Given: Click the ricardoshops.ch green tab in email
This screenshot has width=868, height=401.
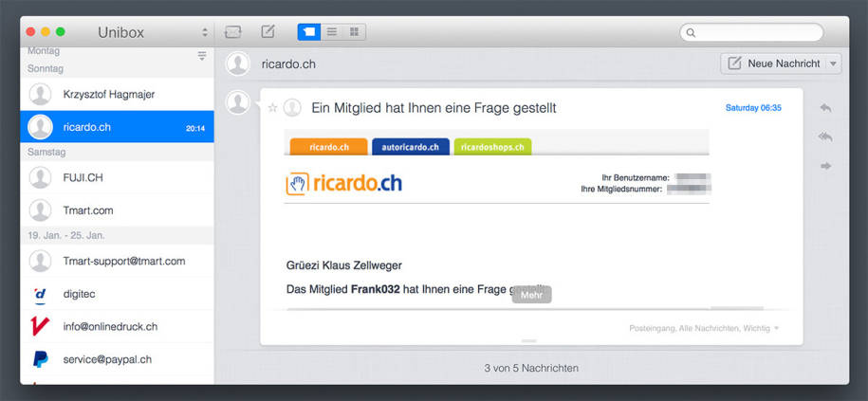Looking at the screenshot, I should (x=492, y=147).
